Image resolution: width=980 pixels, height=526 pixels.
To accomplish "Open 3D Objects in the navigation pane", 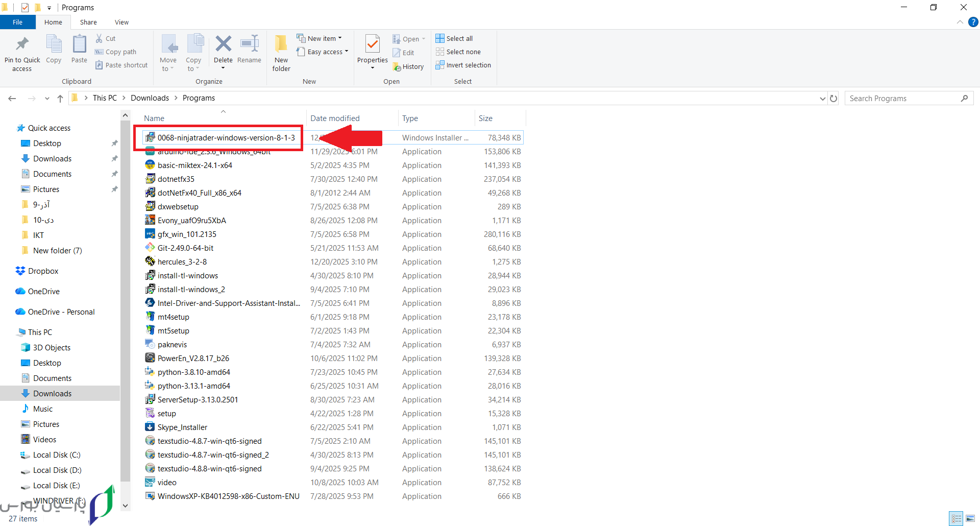I will (52, 347).
